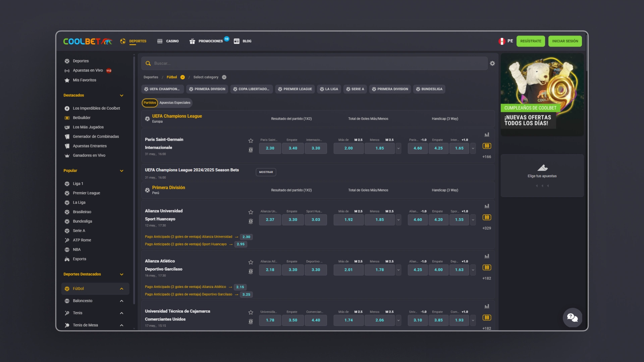
Task: Open the Blog top menu
Action: pyautogui.click(x=243, y=41)
